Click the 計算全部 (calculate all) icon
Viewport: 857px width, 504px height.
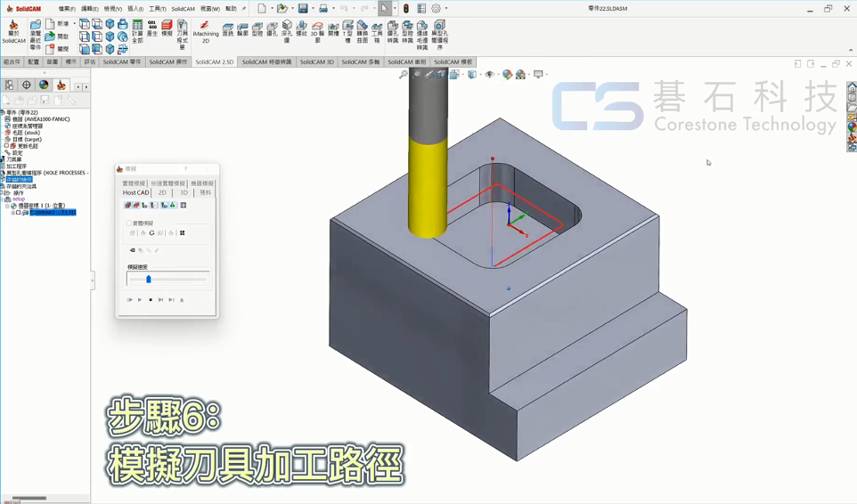coord(137,30)
